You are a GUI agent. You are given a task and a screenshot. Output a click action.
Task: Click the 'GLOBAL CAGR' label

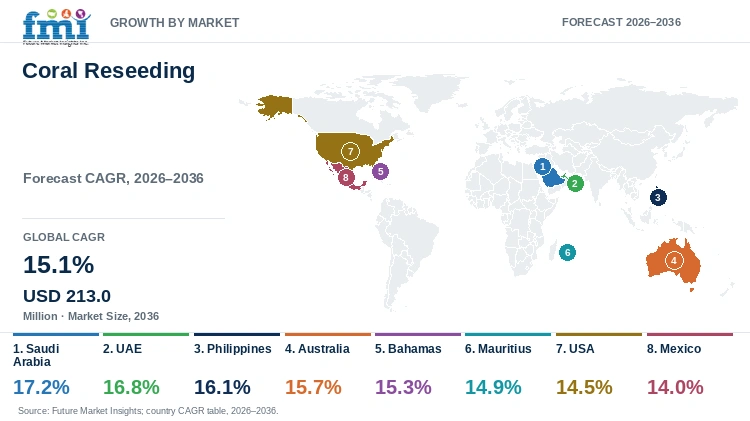click(x=64, y=237)
